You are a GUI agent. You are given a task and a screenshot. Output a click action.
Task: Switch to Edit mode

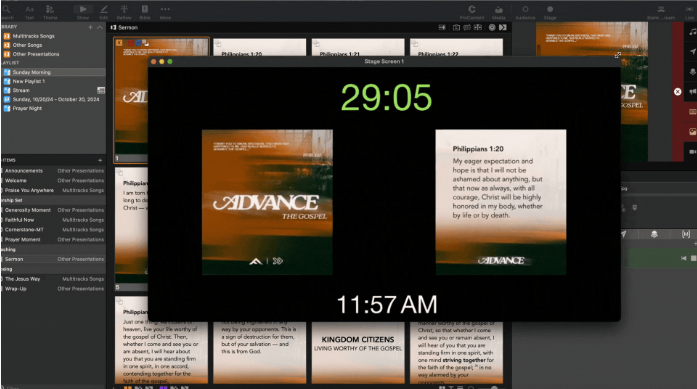tap(104, 12)
